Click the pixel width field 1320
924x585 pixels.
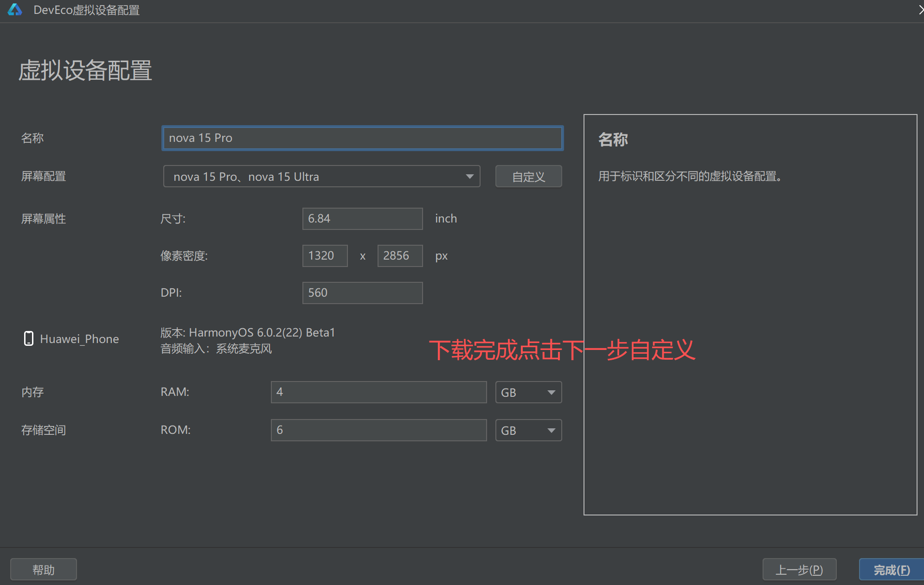325,255
